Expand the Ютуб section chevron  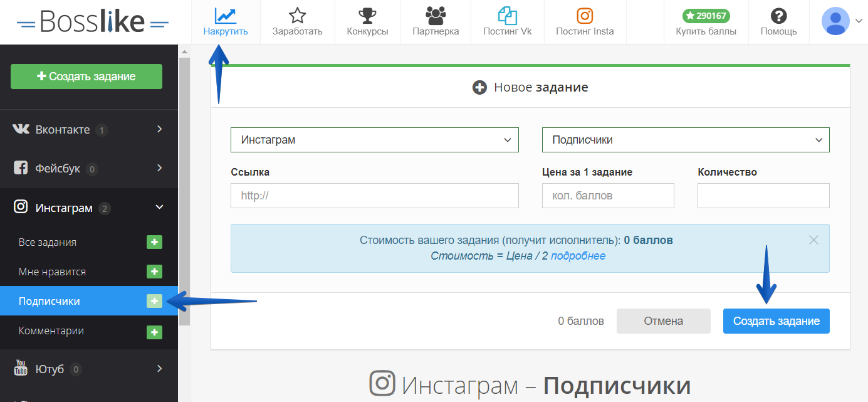pos(159,368)
